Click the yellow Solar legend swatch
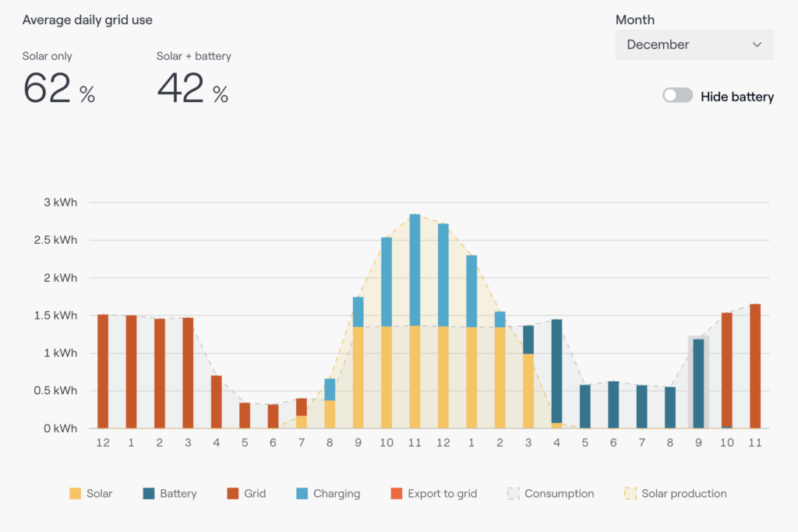 [75, 494]
